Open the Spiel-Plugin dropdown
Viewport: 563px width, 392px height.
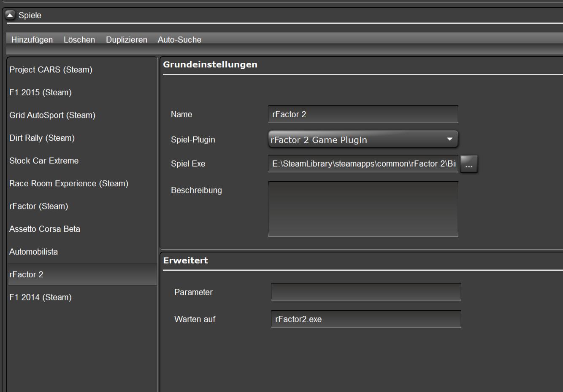(363, 140)
